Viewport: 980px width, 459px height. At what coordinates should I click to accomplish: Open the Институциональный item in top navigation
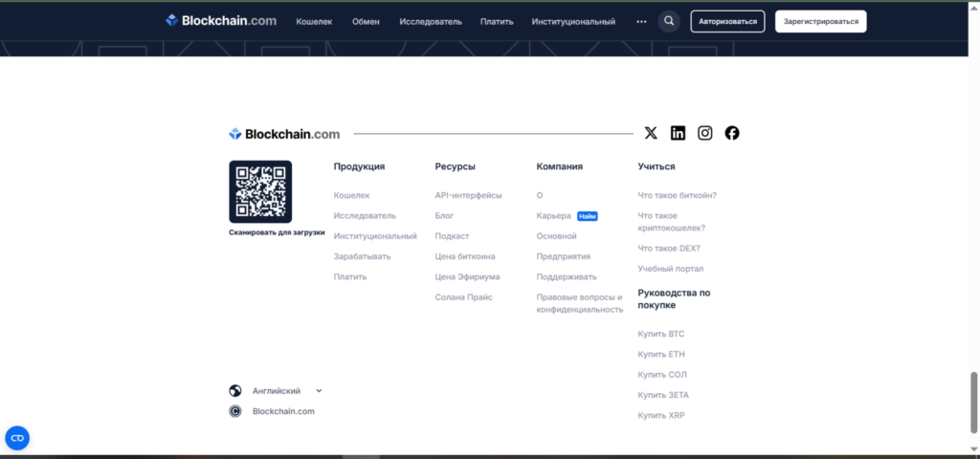coord(574,22)
